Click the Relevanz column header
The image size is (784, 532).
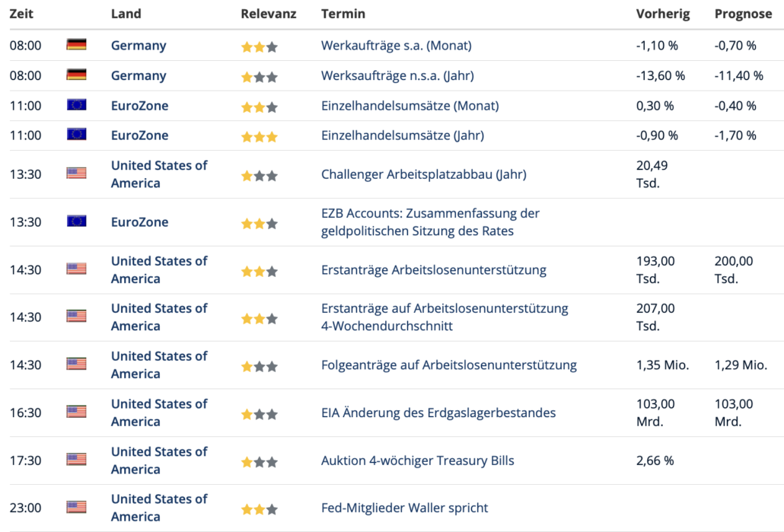pyautogui.click(x=268, y=14)
